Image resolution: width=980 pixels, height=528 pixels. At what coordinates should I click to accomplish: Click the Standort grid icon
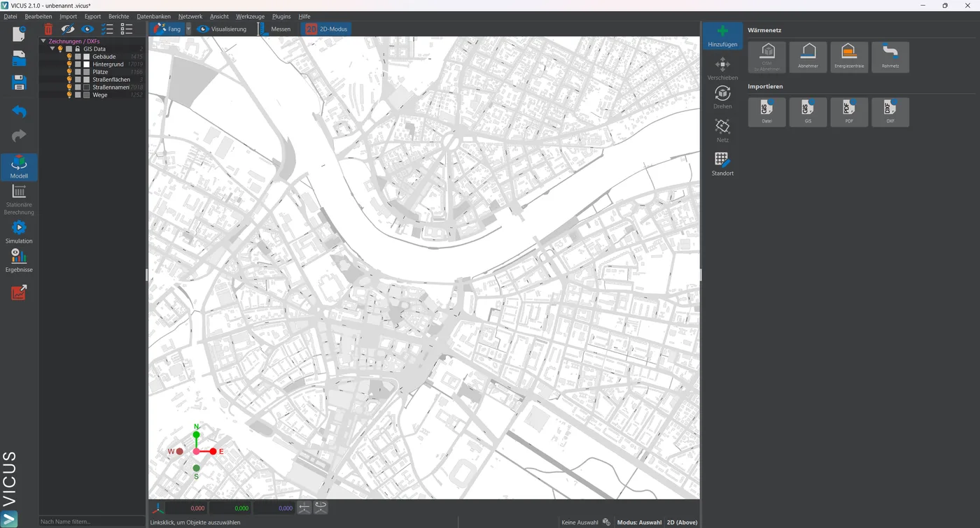click(722, 164)
